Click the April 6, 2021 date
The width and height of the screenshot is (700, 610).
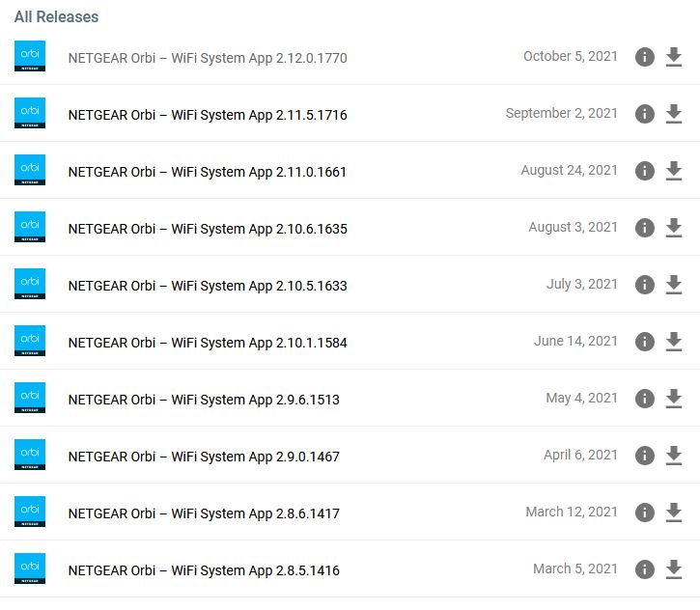[580, 456]
